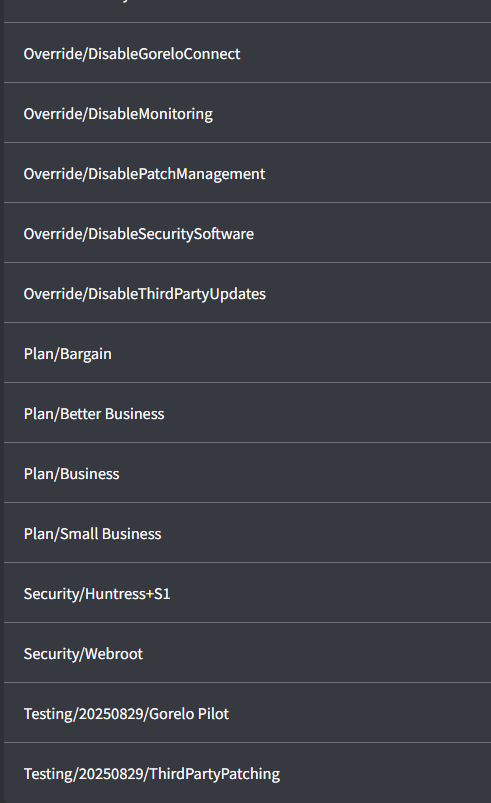Viewport: 491px width, 803px height.
Task: Choose the Plan/Business row
Action: pos(247,472)
